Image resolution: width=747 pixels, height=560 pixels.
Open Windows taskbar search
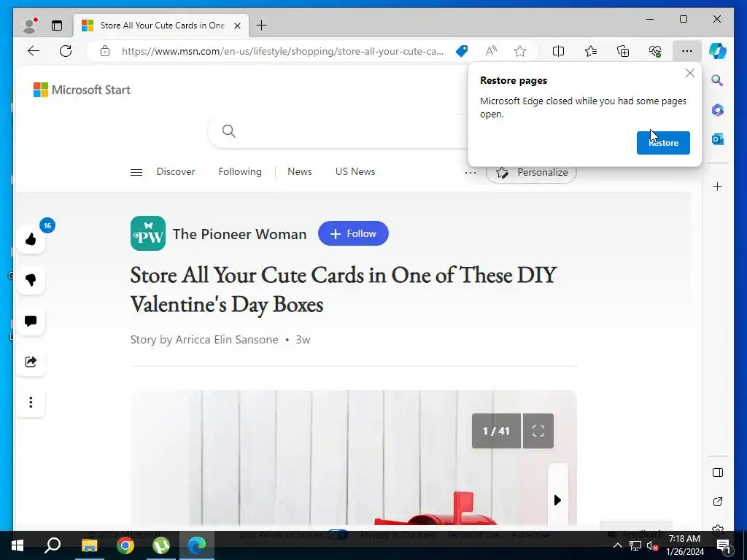(x=53, y=545)
